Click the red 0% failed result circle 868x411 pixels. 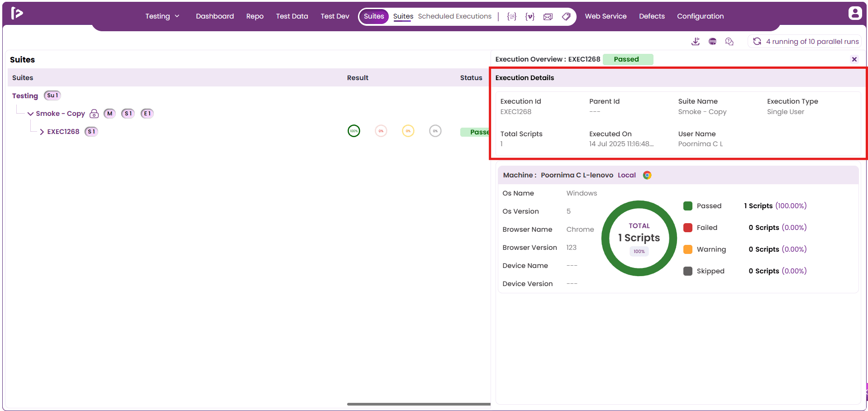point(381,131)
